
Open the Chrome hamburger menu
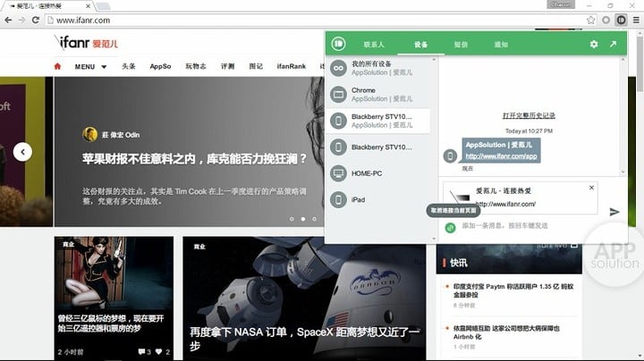[636, 20]
